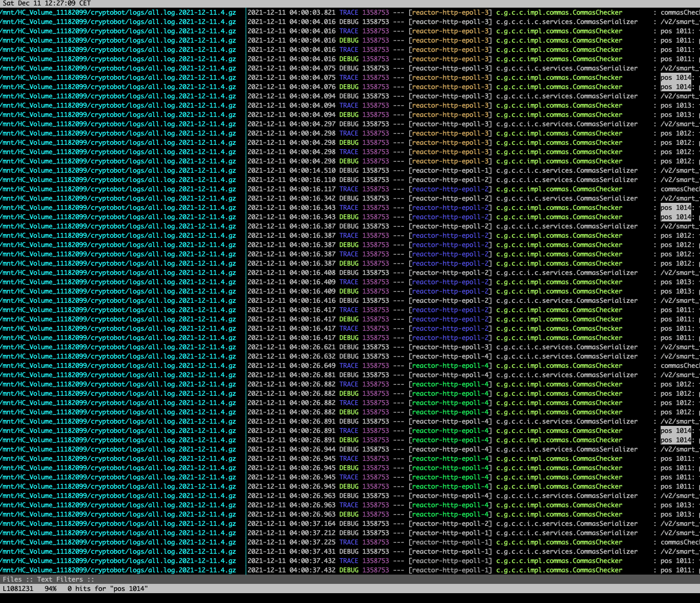Select the TRACE level on the 04:00:16.117 row
This screenshot has width=700, height=603.
[x=349, y=189]
